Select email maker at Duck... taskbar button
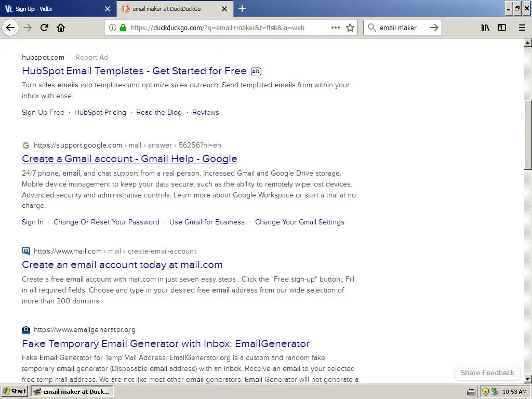The width and height of the screenshot is (532, 399). [72, 392]
